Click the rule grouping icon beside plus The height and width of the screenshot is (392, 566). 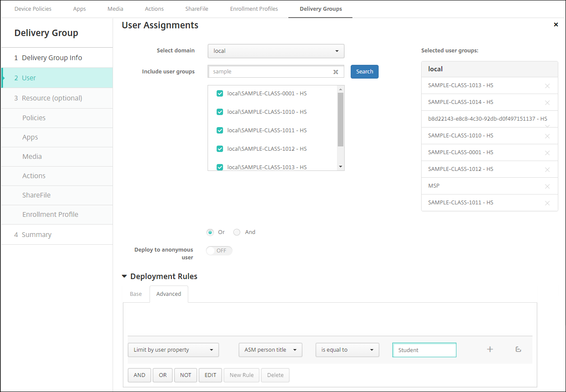click(518, 349)
